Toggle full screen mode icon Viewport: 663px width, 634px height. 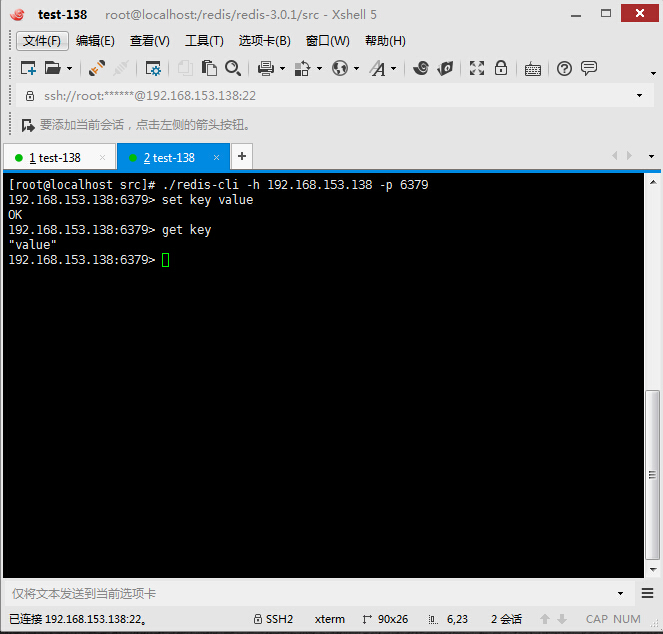click(x=477, y=68)
